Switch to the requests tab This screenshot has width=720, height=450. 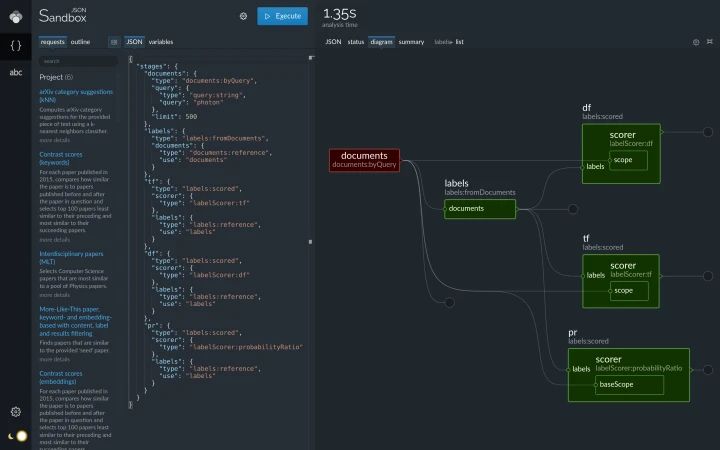[x=52, y=42]
